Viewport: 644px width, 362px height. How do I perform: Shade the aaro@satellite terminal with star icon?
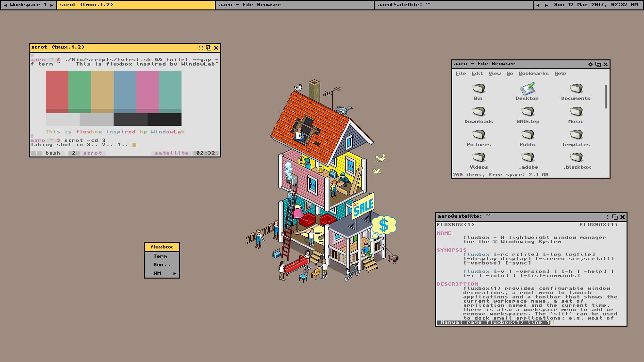607,217
